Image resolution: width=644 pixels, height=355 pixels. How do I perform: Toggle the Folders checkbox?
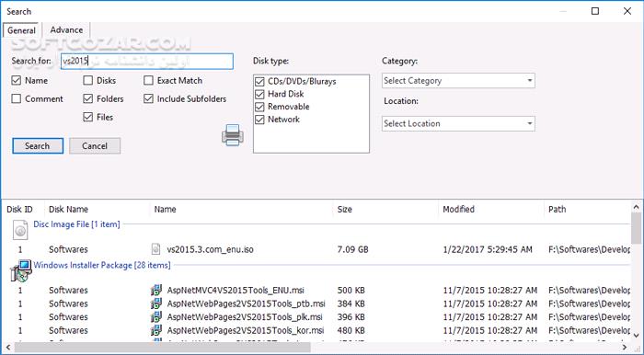[88, 99]
